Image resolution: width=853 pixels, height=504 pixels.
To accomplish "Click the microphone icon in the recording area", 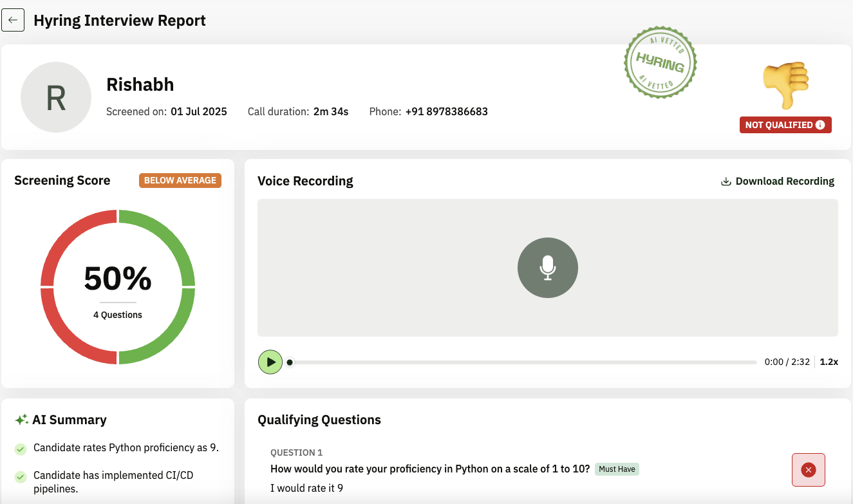I will click(x=547, y=268).
